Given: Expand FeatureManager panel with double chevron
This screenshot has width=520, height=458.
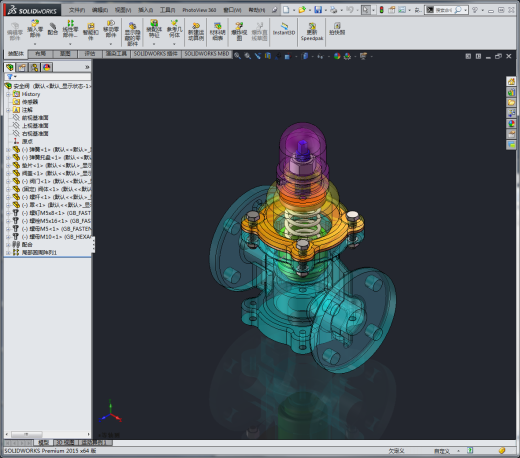Looking at the screenshot, I should 87,67.
